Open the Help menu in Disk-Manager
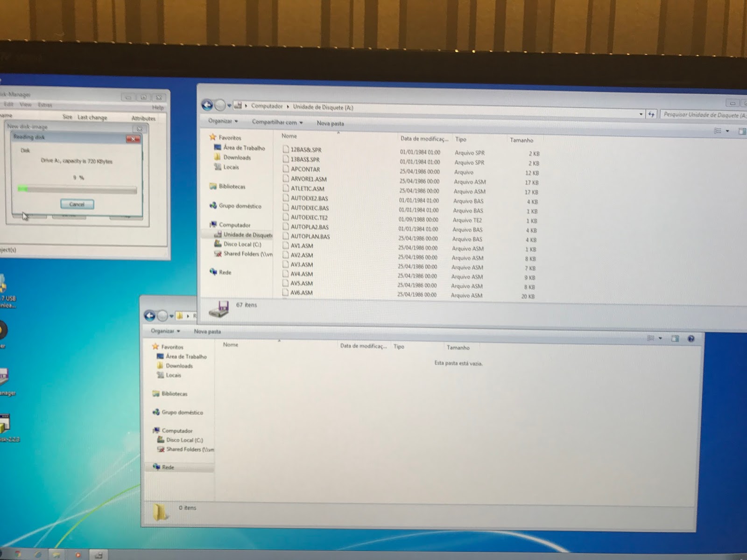The width and height of the screenshot is (747, 560). click(x=157, y=107)
